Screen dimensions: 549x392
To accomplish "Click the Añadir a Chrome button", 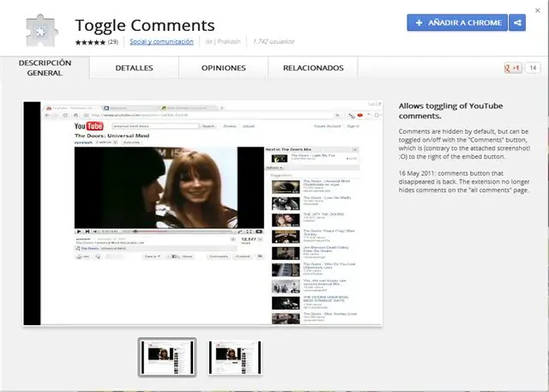I will 457,23.
